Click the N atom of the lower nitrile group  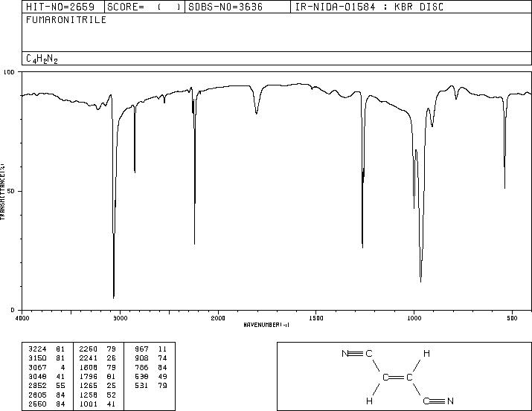tap(450, 401)
